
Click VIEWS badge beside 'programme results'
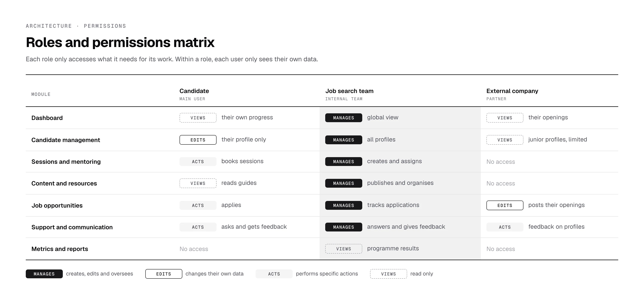pyautogui.click(x=344, y=249)
